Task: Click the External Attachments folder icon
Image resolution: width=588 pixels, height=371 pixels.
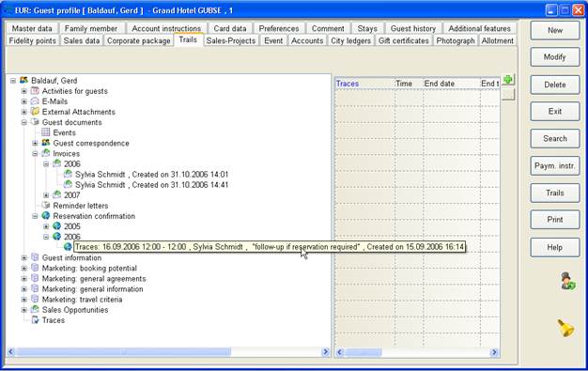Action: pos(35,112)
